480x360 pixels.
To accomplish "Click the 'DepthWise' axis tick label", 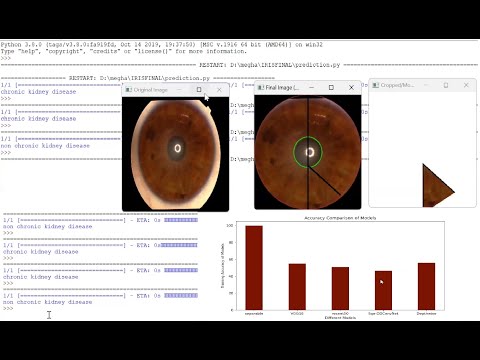I will pyautogui.click(x=426, y=314).
